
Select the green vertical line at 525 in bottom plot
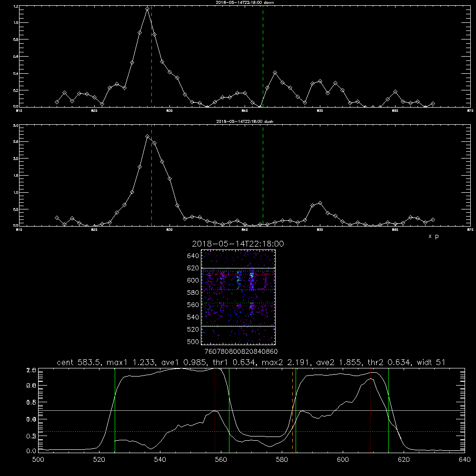[x=115, y=410]
